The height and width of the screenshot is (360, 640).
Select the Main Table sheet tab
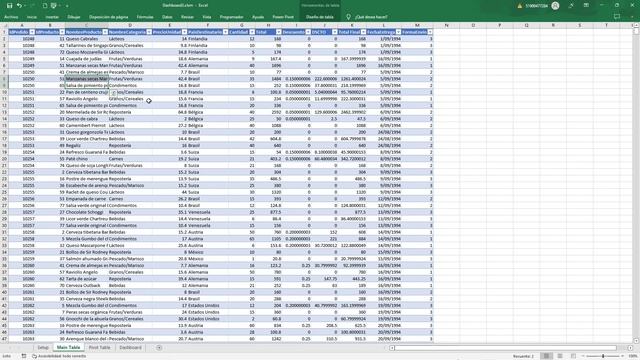coord(69,348)
